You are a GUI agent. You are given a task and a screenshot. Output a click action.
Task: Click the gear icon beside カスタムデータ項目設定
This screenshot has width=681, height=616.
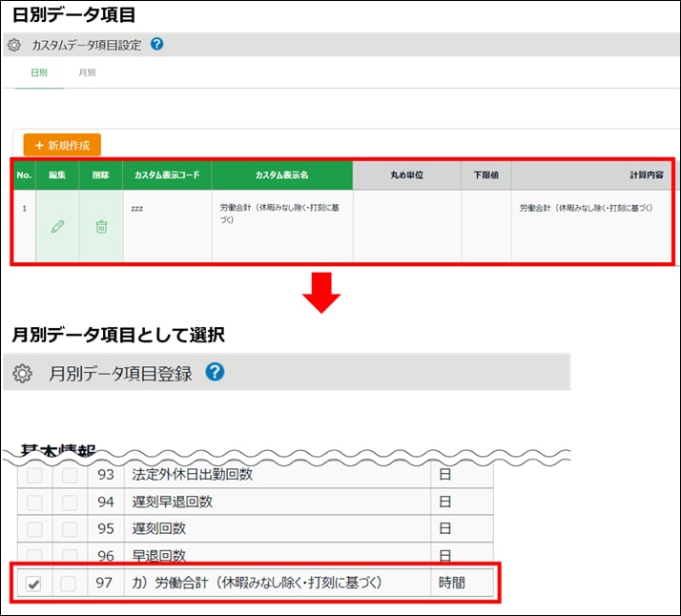pyautogui.click(x=14, y=45)
